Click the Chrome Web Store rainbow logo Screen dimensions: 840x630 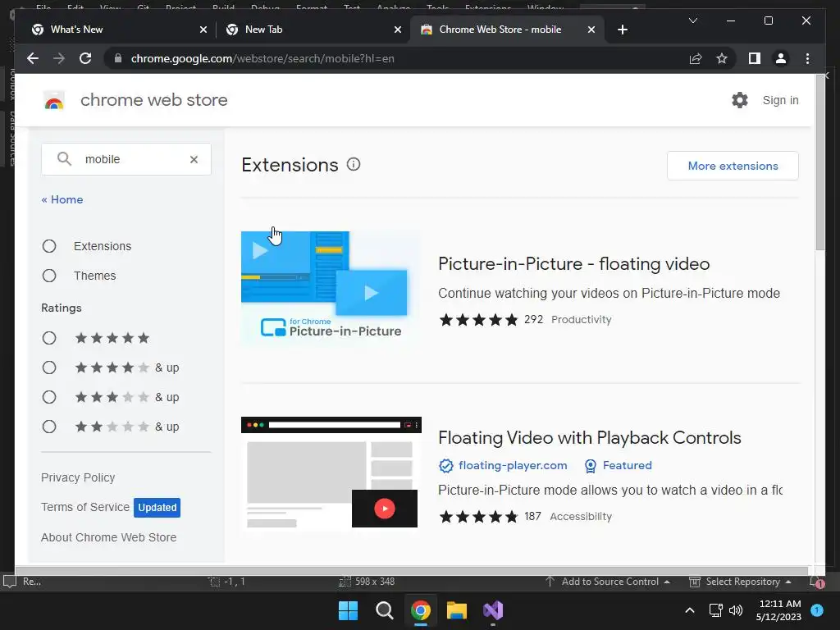pos(54,100)
